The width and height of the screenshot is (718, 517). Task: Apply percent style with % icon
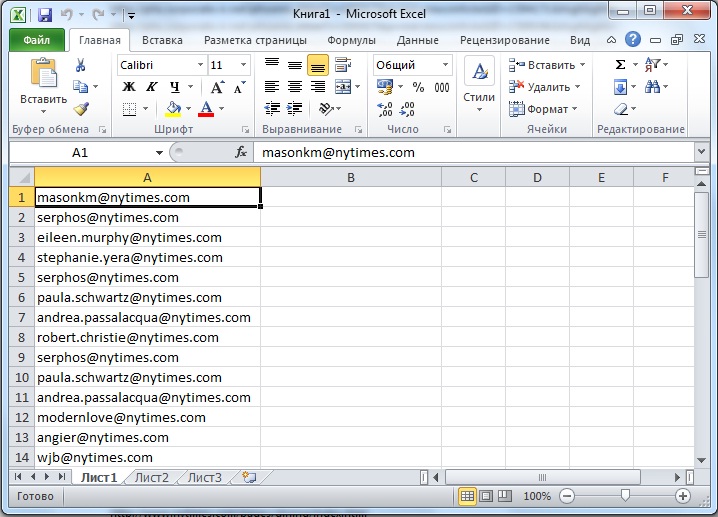click(418, 87)
